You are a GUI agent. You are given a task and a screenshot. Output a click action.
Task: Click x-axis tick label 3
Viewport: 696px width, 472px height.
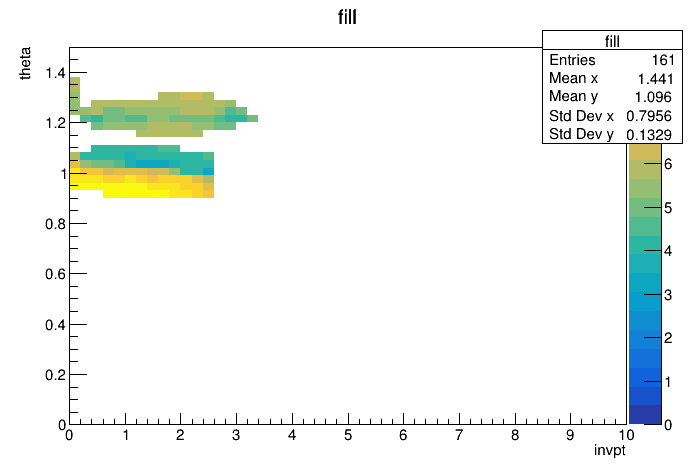[236, 435]
